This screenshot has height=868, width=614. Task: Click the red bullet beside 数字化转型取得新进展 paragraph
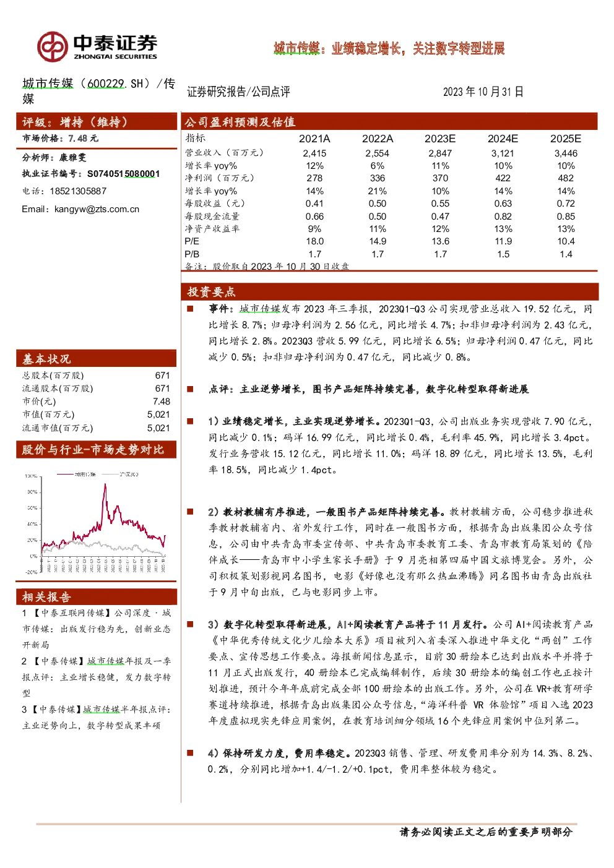pos(191,624)
